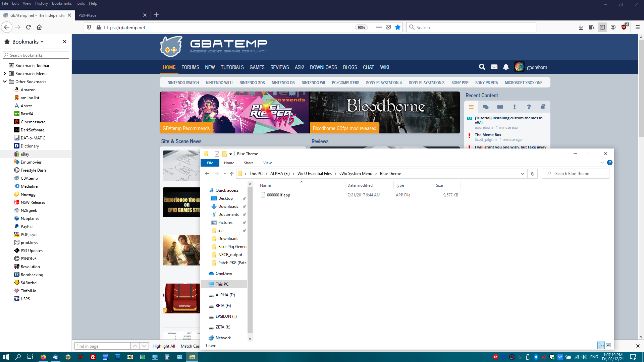Open SONY PLAYSTATION 4 section
644x362 pixels.
click(384, 83)
